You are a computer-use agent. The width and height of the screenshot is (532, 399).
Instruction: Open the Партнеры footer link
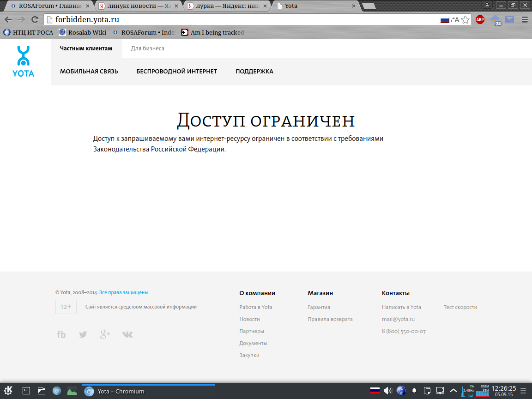coord(252,331)
